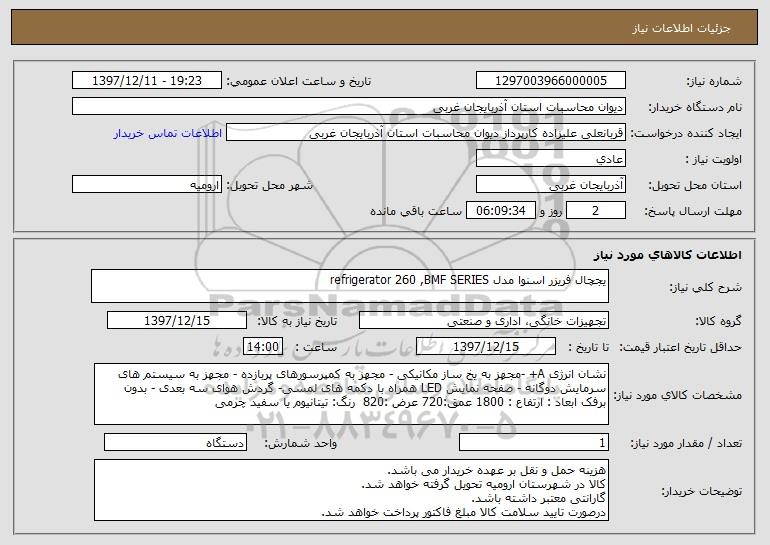Click the general description field with BMF SERIES

pos(350,286)
